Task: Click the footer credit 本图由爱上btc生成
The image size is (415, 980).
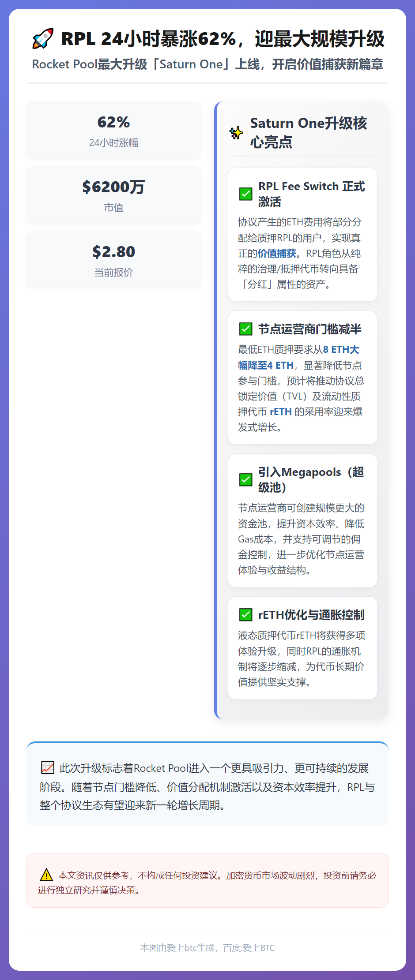Action: coord(207,948)
